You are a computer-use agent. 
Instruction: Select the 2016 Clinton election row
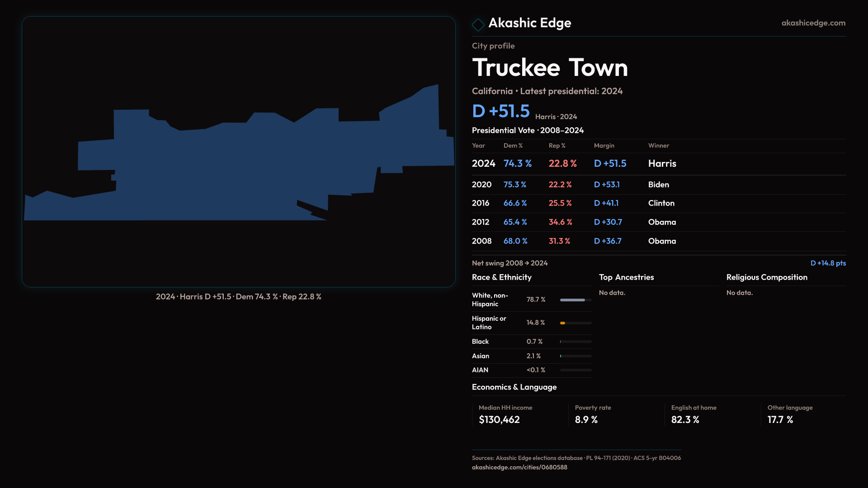point(658,203)
